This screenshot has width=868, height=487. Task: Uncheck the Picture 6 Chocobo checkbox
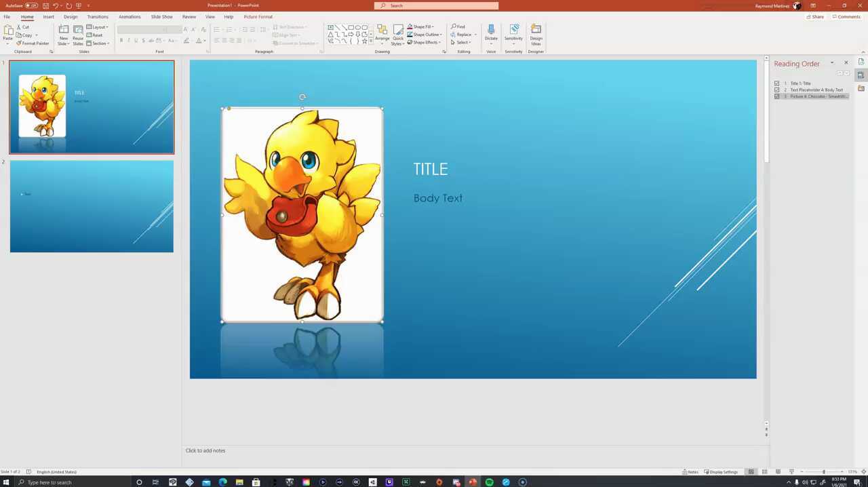777,96
